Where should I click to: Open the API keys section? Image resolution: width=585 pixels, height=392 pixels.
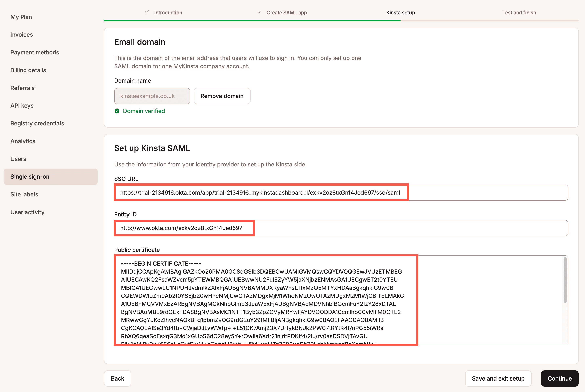point(22,105)
